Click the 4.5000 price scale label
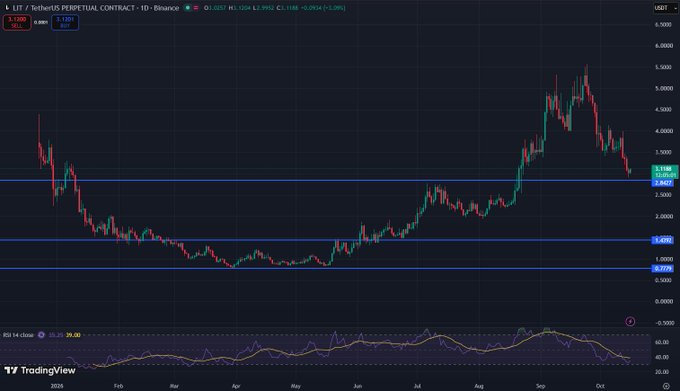 point(664,110)
